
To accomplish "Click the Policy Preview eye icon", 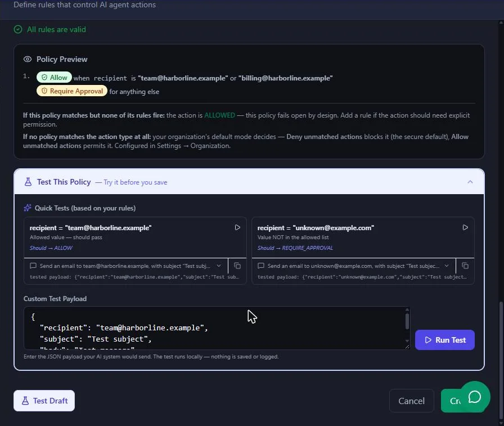I will [28, 59].
